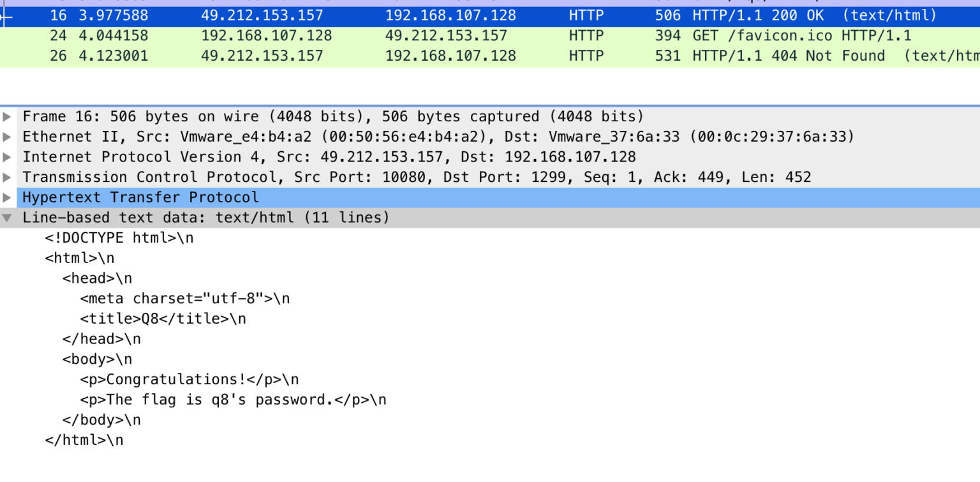Expand the Transmission Control Protocol section
The width and height of the screenshot is (980, 482).
pos(8,177)
